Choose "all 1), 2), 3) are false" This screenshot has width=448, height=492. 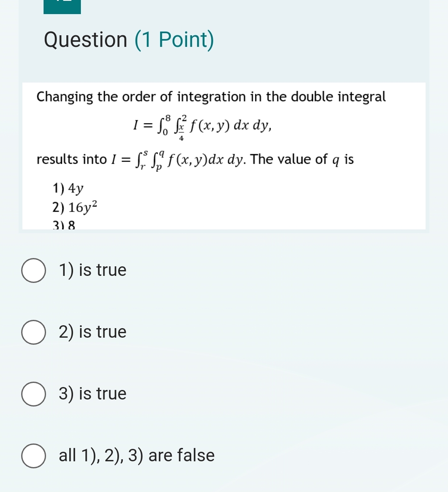(34, 455)
